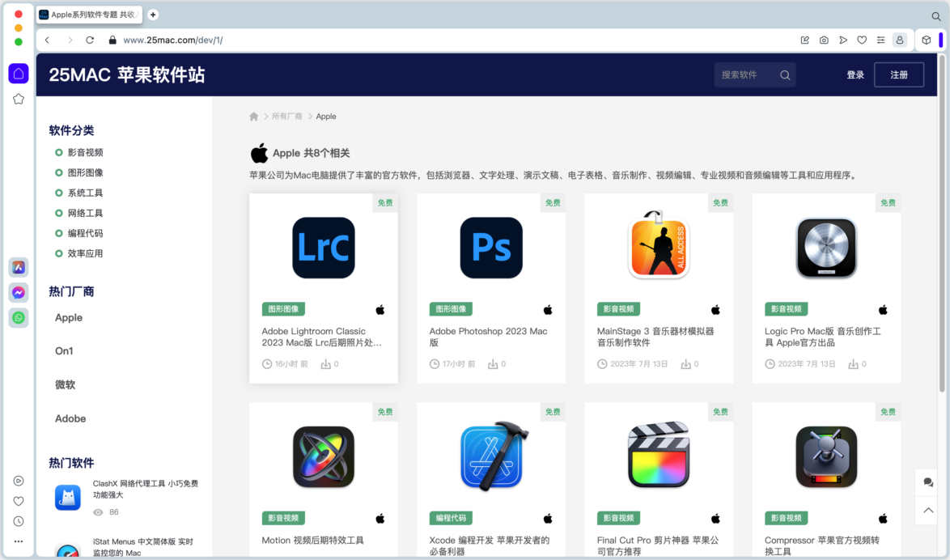The image size is (950, 560).
Task: Open the sidebar player icon
Action: pyautogui.click(x=19, y=481)
